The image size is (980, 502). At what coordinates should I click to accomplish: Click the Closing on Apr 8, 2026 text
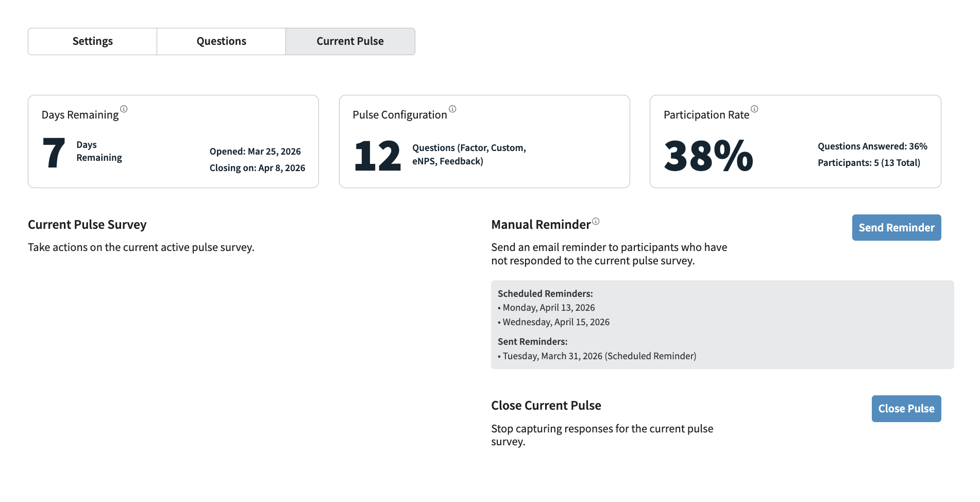[x=257, y=168]
